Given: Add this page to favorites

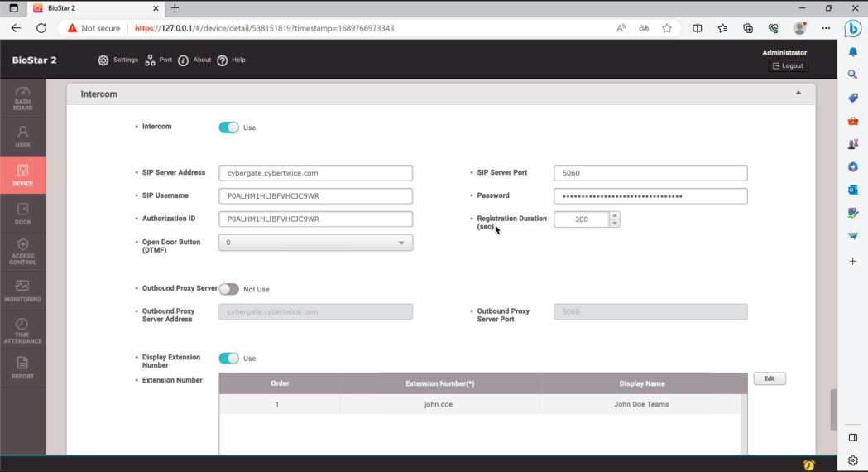Looking at the screenshot, I should click(667, 28).
